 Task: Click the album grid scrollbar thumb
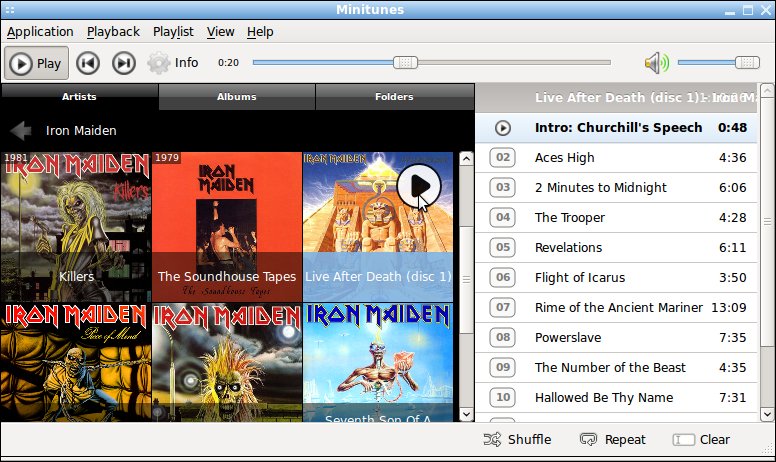[x=466, y=280]
